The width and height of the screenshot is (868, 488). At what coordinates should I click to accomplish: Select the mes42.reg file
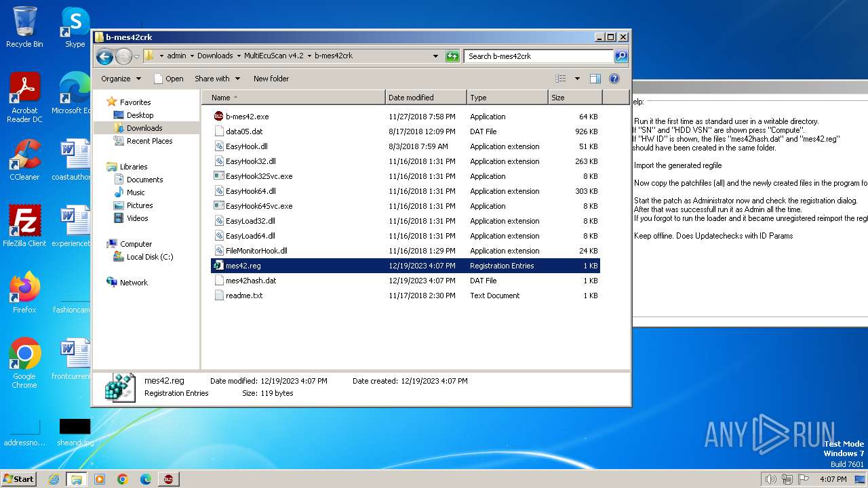click(406, 266)
